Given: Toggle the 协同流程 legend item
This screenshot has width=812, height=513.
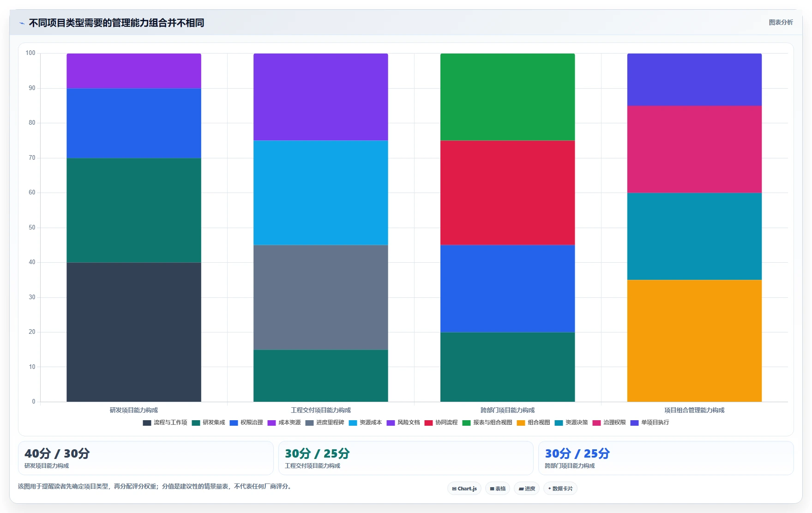Looking at the screenshot, I should coord(441,422).
